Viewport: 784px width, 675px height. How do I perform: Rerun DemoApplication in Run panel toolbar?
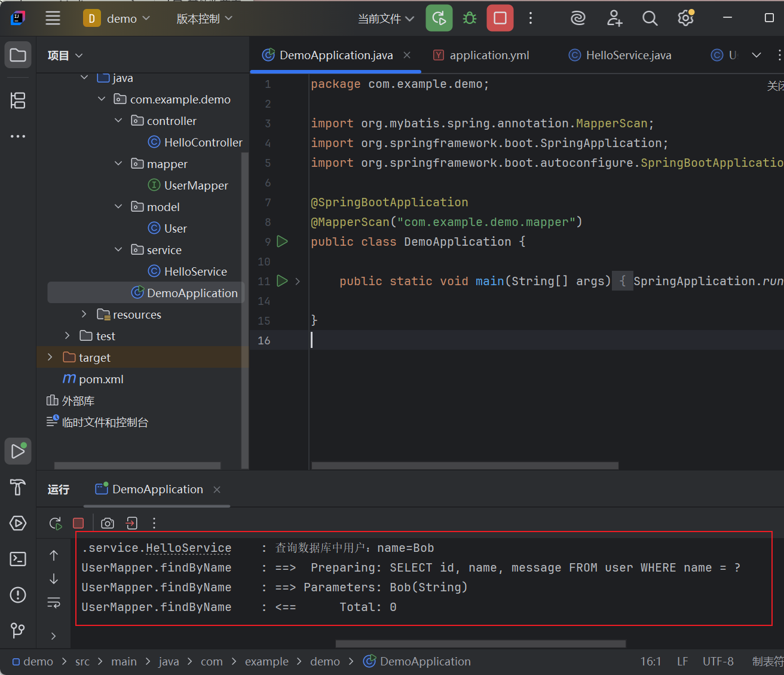pos(56,523)
